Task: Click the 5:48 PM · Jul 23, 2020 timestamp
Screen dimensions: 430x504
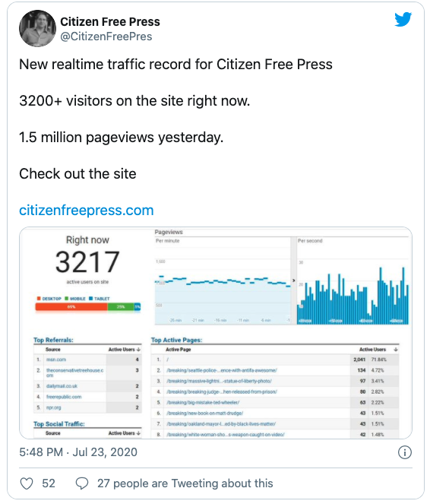Action: pyautogui.click(x=78, y=452)
